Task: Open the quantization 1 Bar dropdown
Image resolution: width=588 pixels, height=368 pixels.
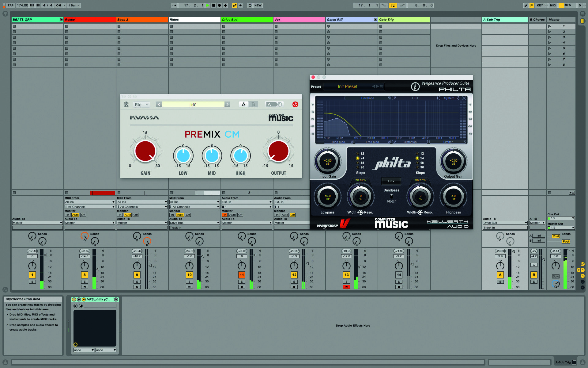Action: 74,5
